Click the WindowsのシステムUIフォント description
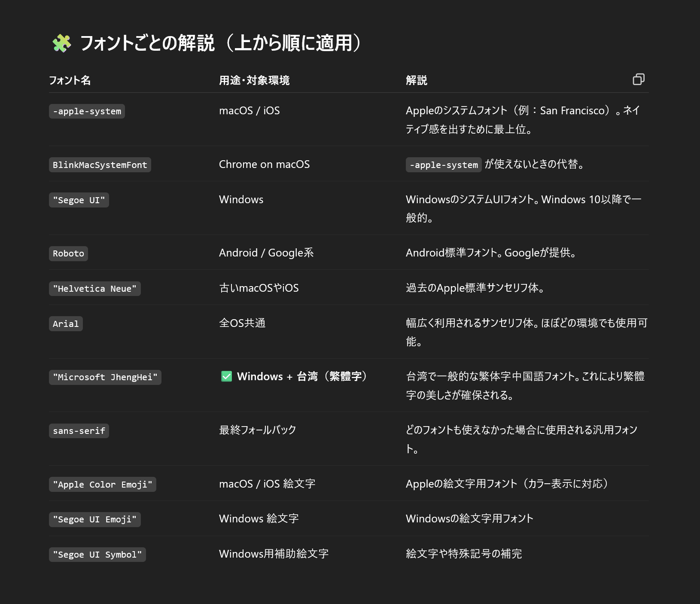Image resolution: width=700 pixels, height=604 pixels. [x=523, y=209]
